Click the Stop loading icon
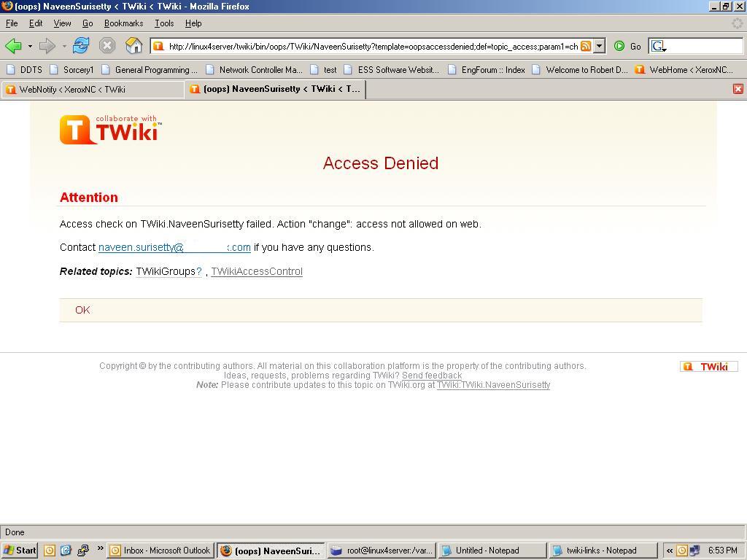The height and width of the screenshot is (560, 747). click(x=108, y=45)
